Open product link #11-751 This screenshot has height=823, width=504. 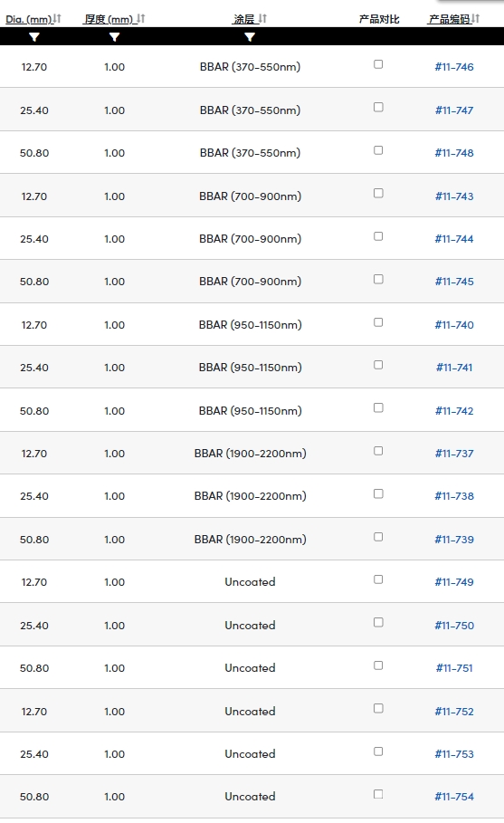454,668
